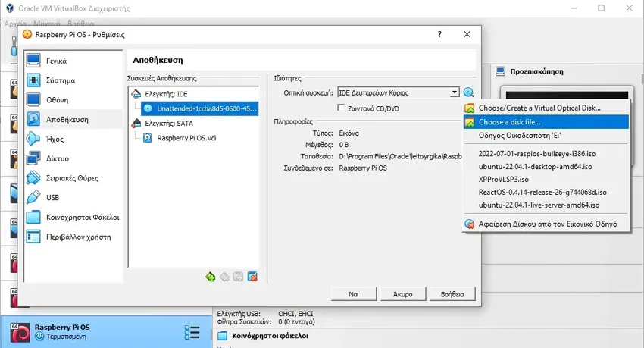Click the remove storage attachment icon
The image size is (644, 348).
pyautogui.click(x=252, y=277)
